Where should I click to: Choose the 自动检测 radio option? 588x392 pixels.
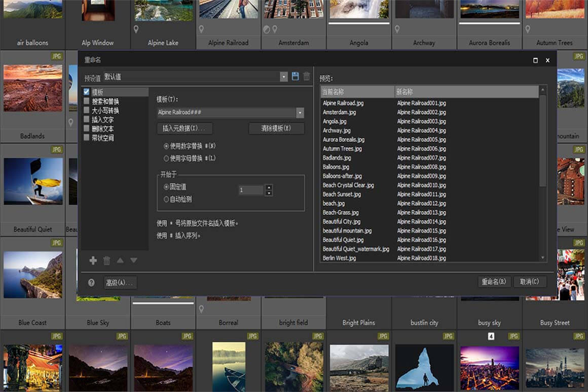[167, 199]
